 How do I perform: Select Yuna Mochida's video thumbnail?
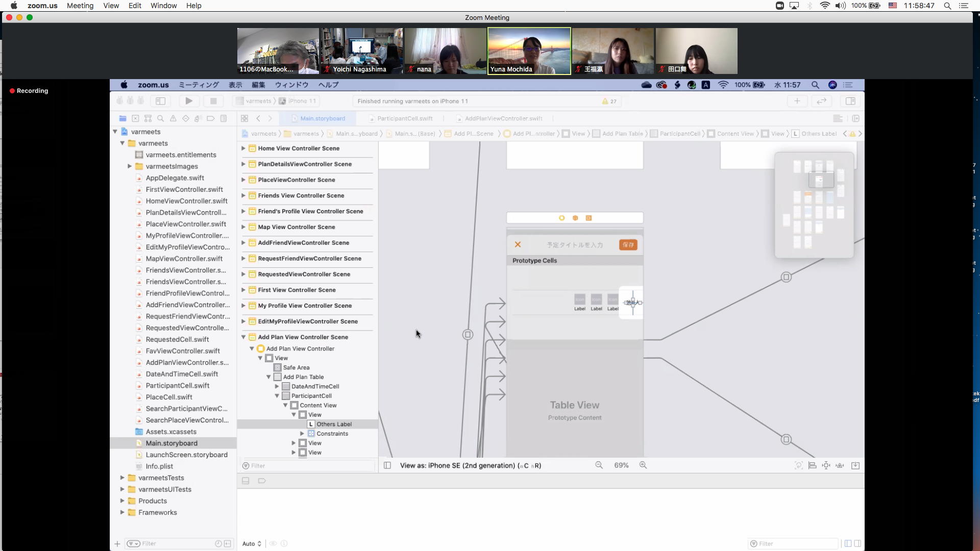point(529,51)
